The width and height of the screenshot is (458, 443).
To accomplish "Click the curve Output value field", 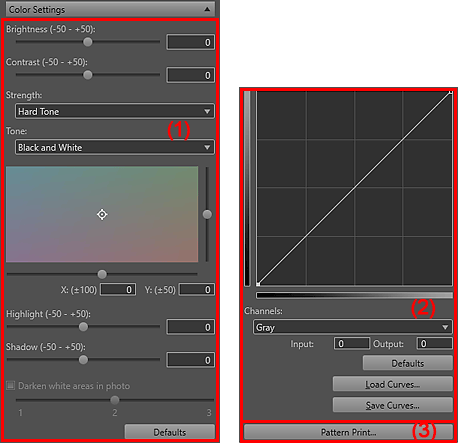I will (435, 344).
